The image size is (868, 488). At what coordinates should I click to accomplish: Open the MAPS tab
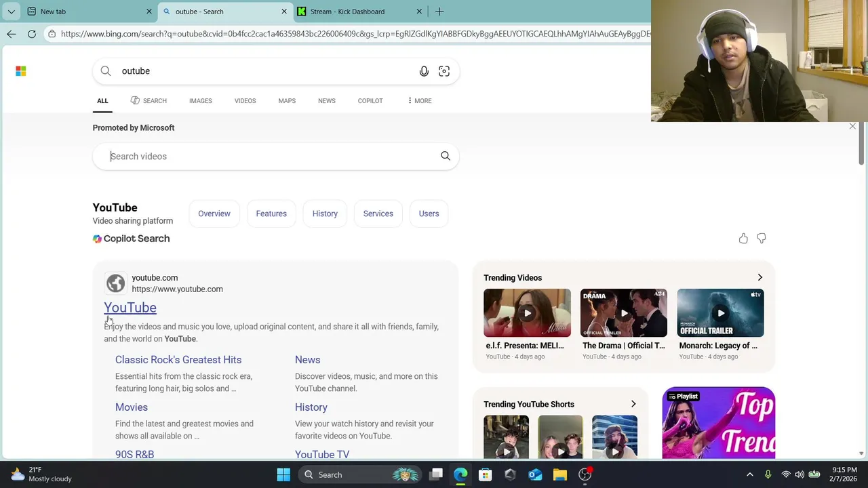click(287, 101)
